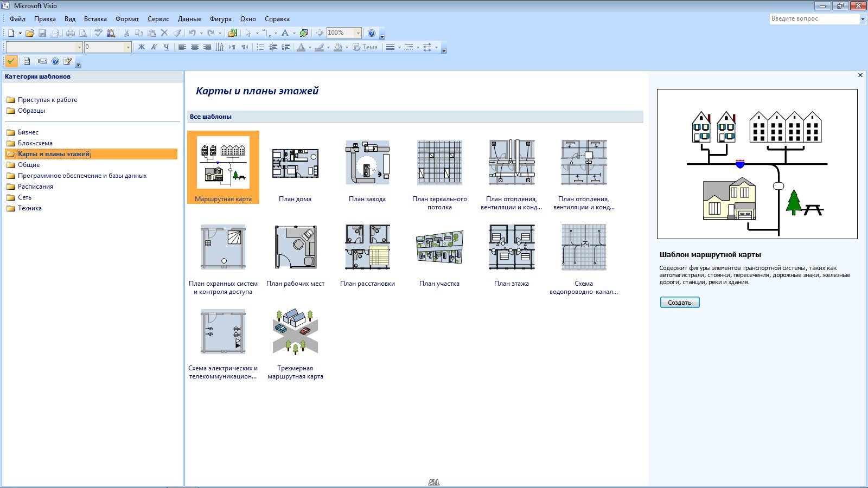
Task: Open Приступая к работе category
Action: coord(48,100)
